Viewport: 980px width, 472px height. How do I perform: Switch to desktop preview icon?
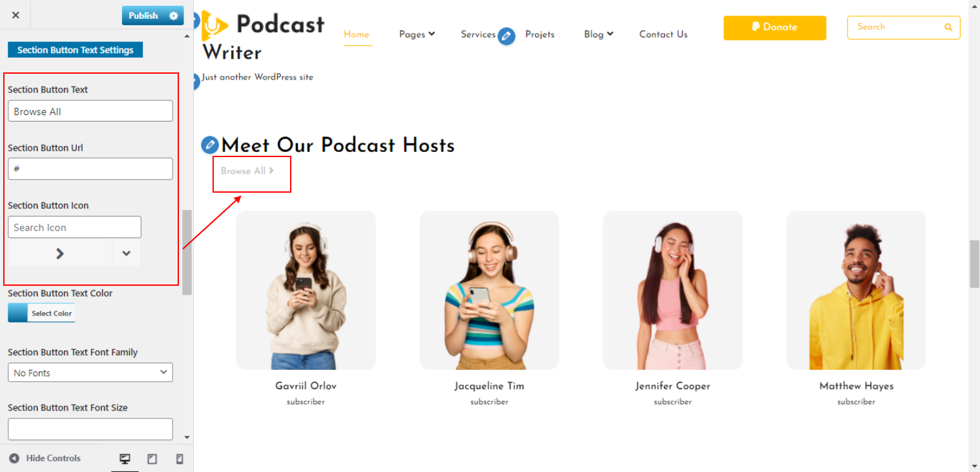pos(125,459)
